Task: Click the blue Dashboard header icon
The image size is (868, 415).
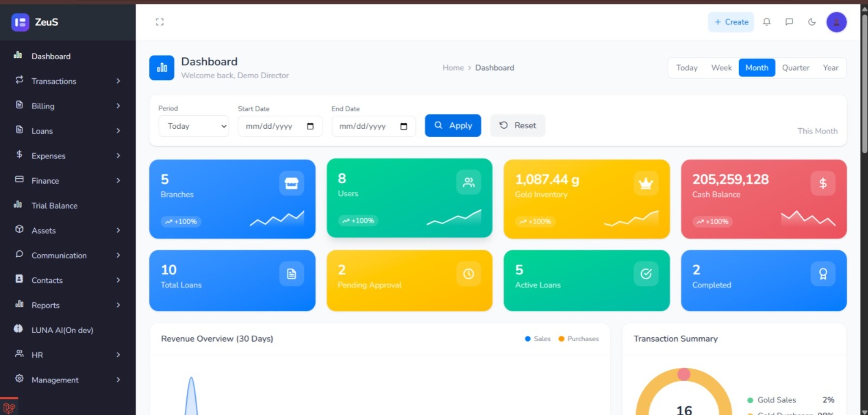Action: [x=162, y=68]
